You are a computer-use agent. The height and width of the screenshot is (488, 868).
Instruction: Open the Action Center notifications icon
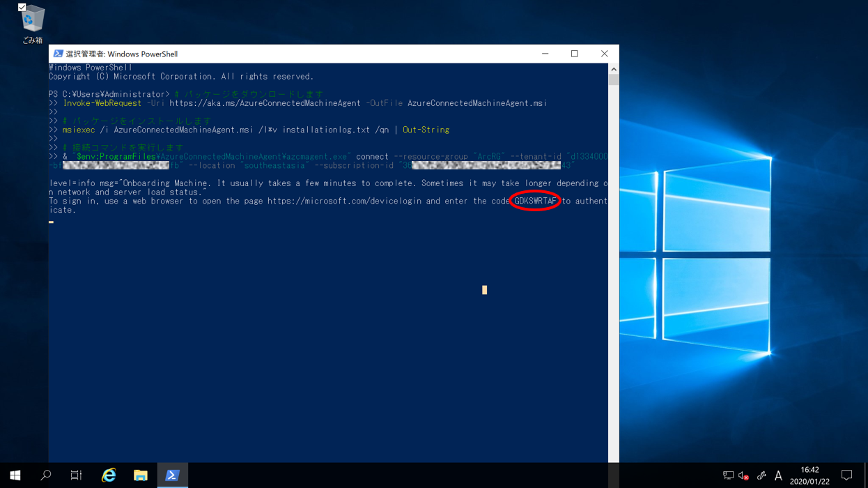(847, 476)
